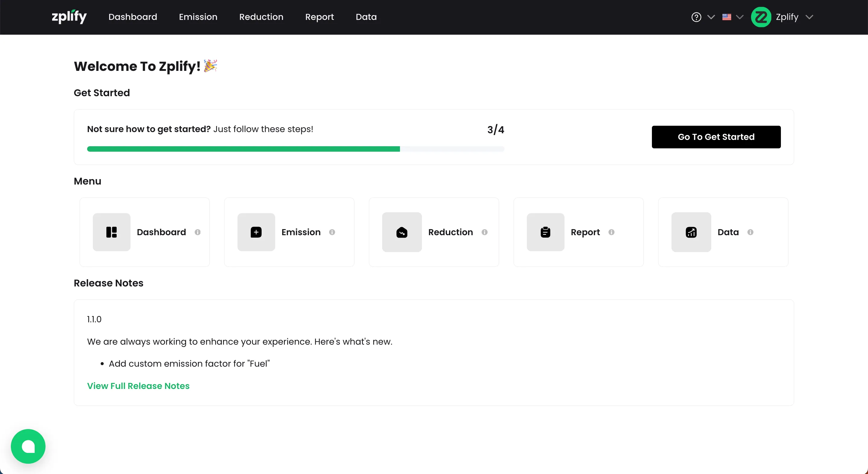Screen dimensions: 868x474
Task: Open the US flag language dropdown
Action: (x=732, y=17)
